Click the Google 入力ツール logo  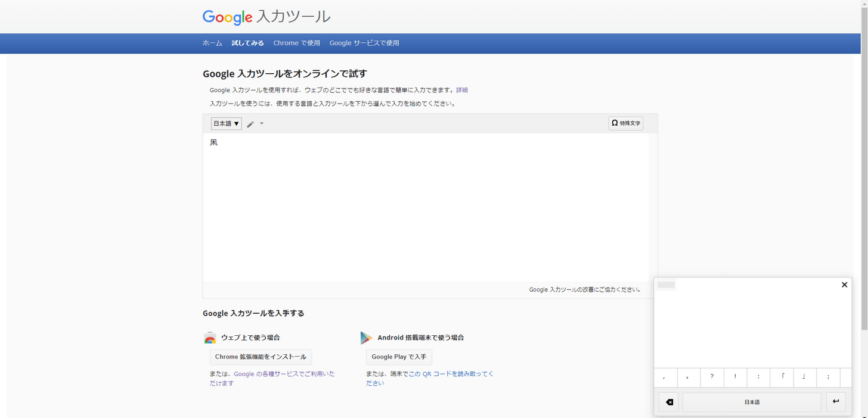point(266,17)
